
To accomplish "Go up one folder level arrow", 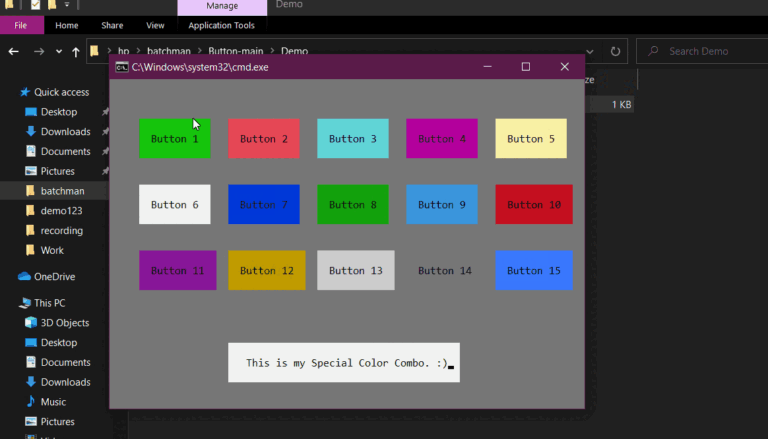I will [75, 51].
